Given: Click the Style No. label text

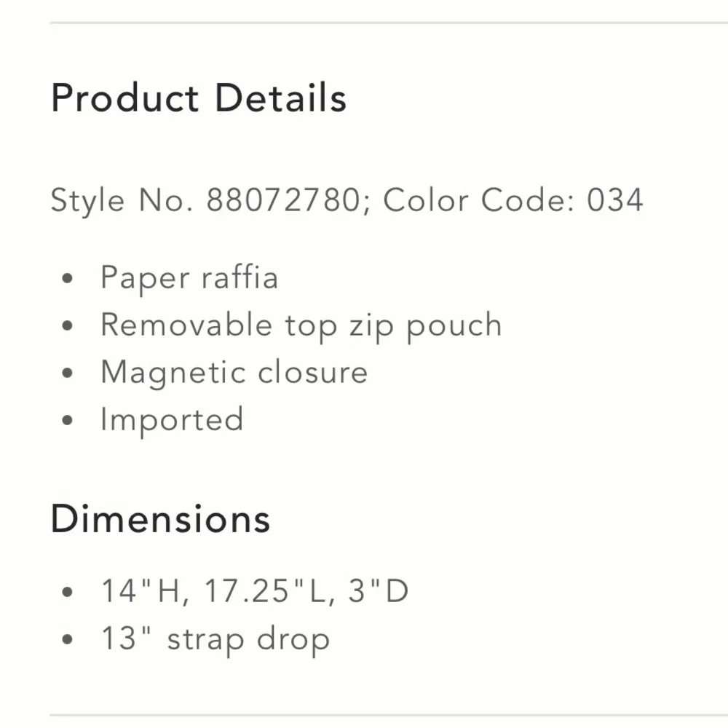Looking at the screenshot, I should 122,200.
